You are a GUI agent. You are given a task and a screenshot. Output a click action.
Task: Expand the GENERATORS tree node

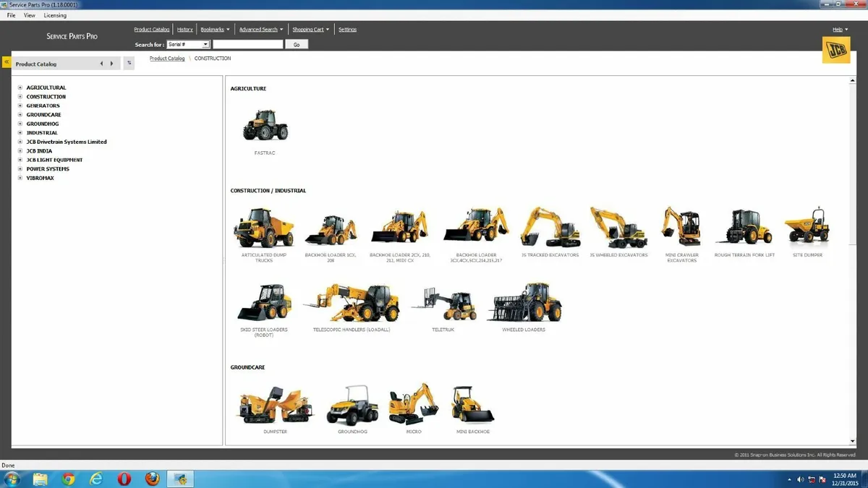[20, 106]
